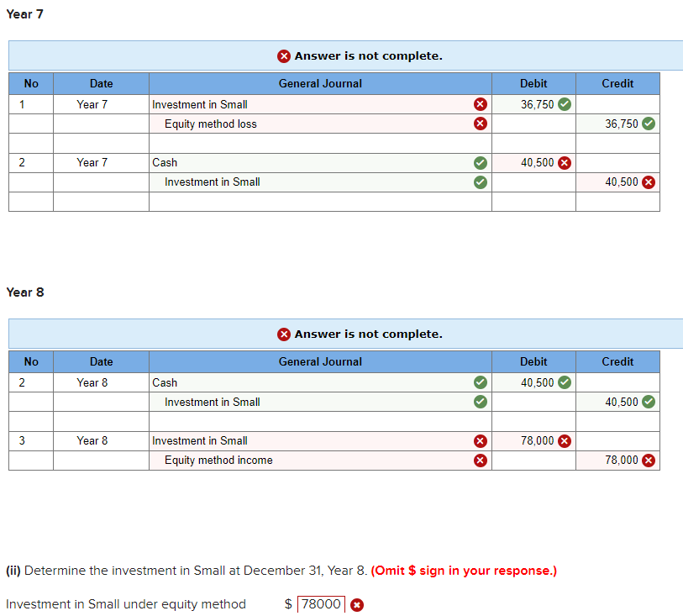Click the green check beside Cash entry Year 7
The width and height of the screenshot is (683, 616).
(480, 162)
